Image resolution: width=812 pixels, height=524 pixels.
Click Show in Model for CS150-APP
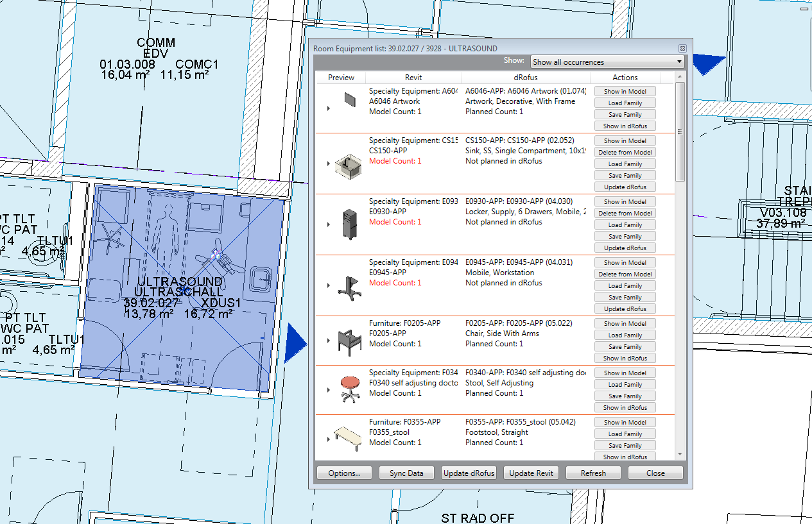click(625, 140)
